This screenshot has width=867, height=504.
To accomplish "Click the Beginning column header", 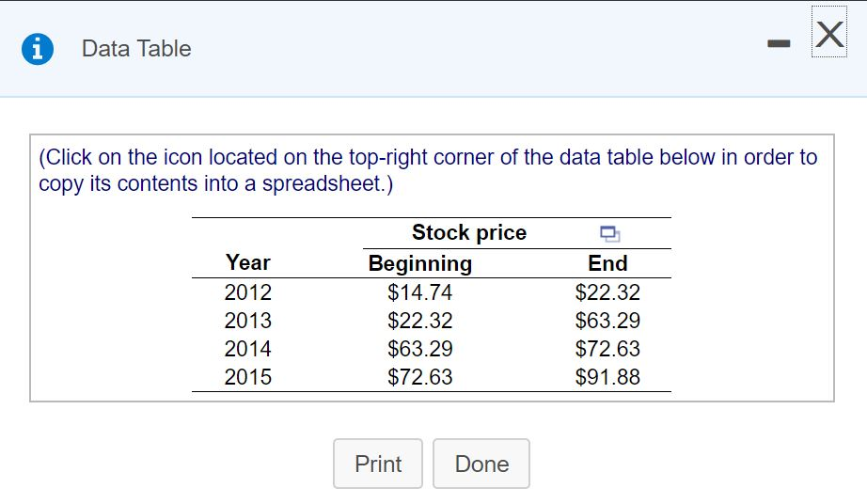I will [x=420, y=263].
